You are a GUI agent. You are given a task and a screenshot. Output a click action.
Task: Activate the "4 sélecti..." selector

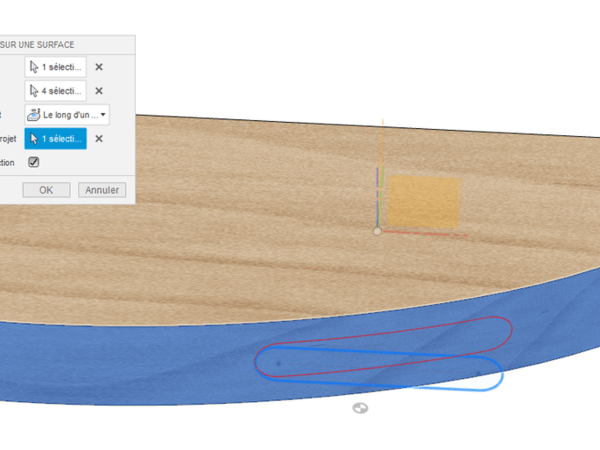click(x=56, y=91)
